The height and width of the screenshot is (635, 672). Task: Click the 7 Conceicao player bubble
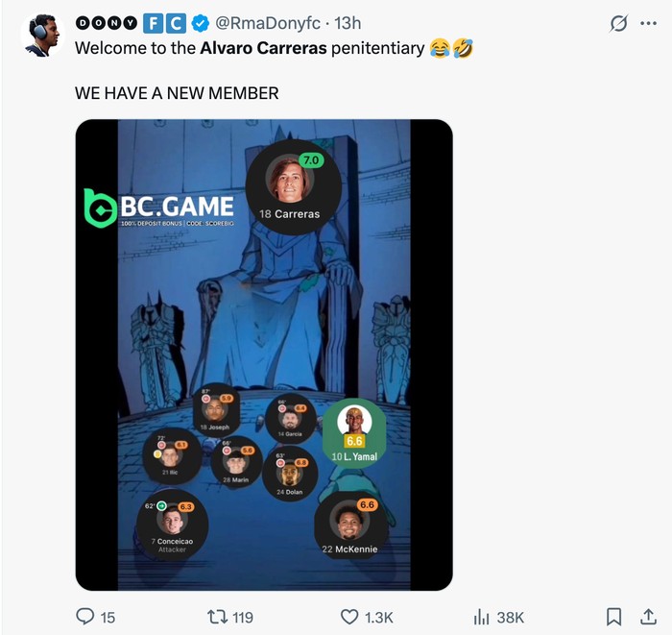[172, 525]
